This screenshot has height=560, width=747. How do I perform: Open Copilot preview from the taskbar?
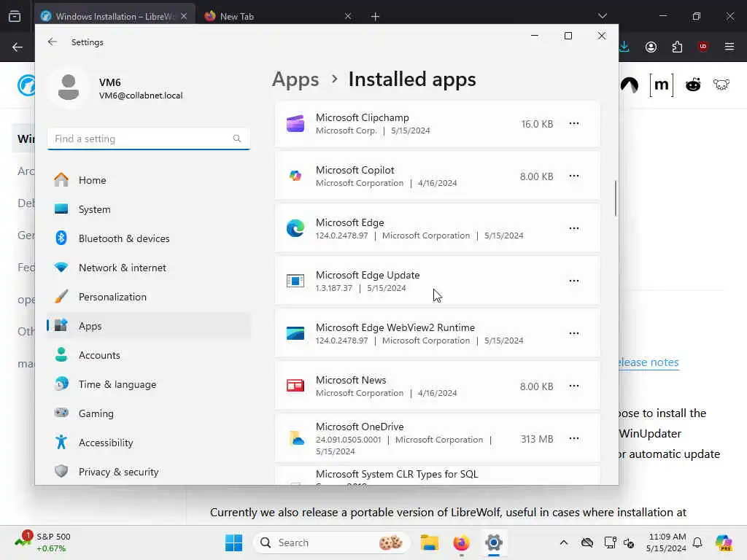pyautogui.click(x=724, y=542)
